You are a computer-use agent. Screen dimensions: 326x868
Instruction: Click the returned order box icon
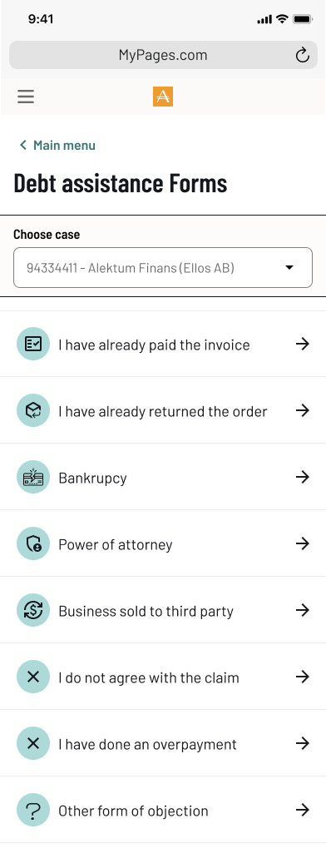click(x=33, y=410)
